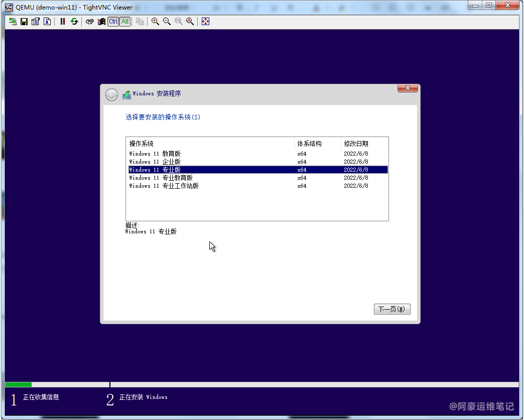Image resolution: width=524 pixels, height=420 pixels.
Task: Toggle the Ctrl key button
Action: click(x=113, y=22)
